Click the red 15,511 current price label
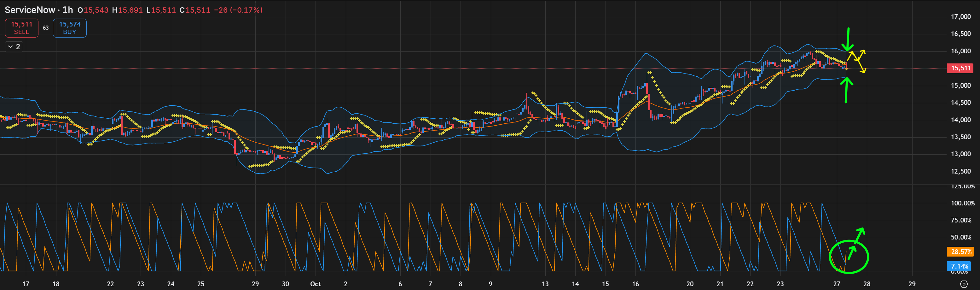The height and width of the screenshot is (290, 980). pos(960,68)
